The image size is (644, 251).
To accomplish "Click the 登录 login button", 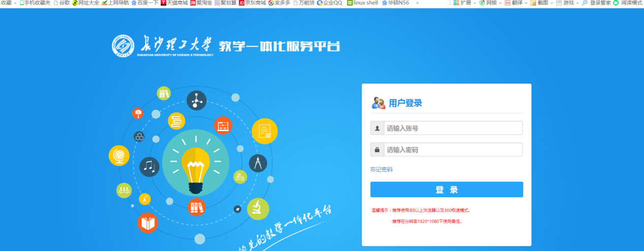I will tap(447, 190).
